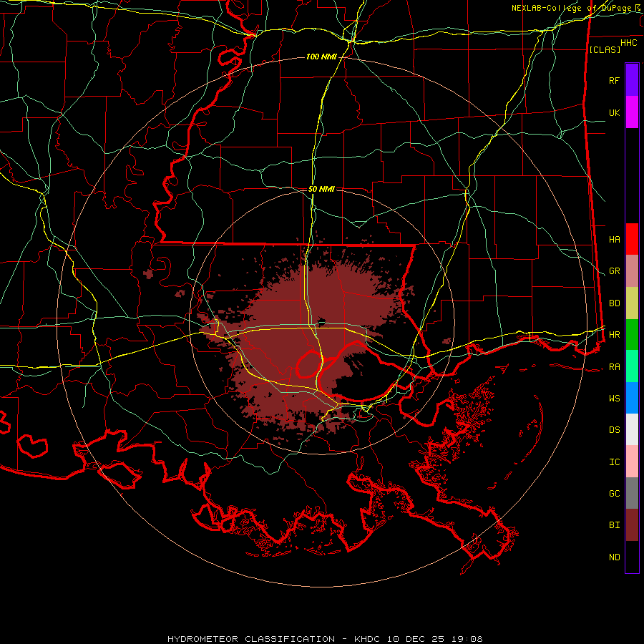Click the BI legend label
644x644 pixels.
pos(614,525)
